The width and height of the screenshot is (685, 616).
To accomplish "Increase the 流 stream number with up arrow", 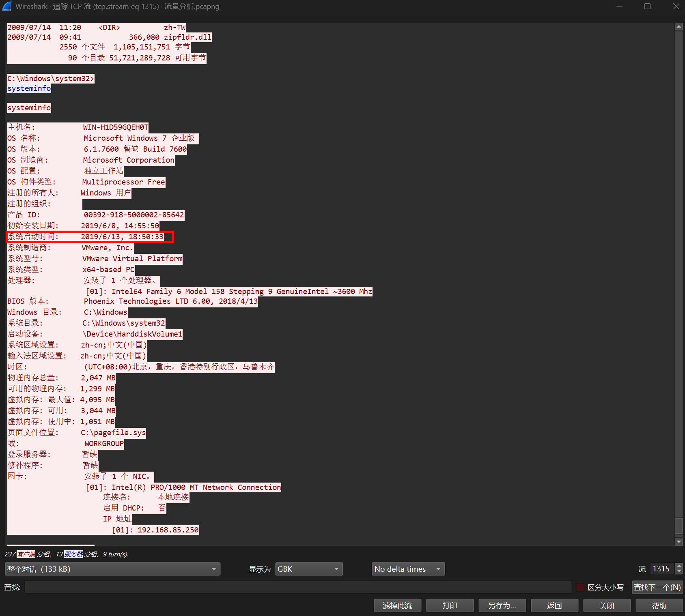I will click(679, 566).
